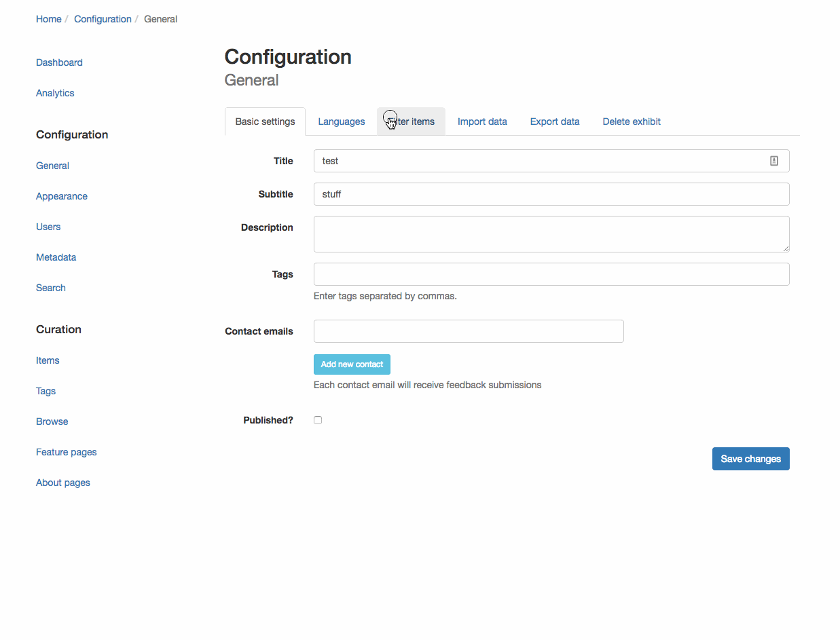Open the Filter items tab
The image size is (840, 640).
(411, 121)
